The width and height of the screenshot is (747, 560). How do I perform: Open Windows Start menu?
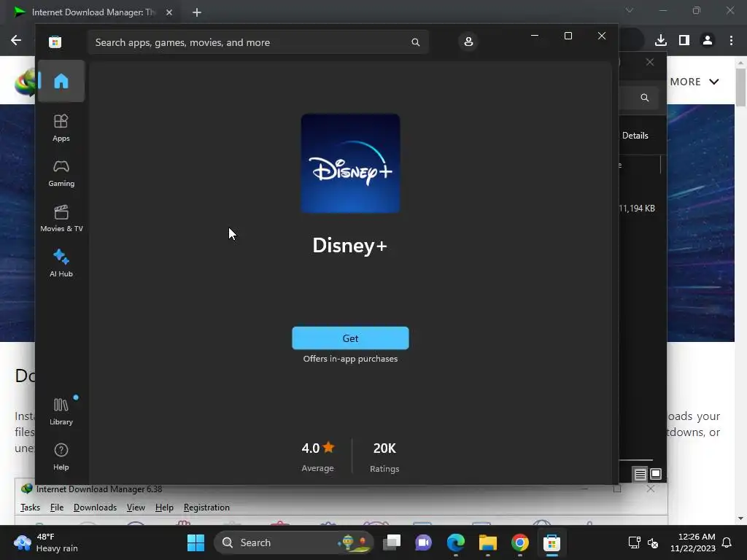tap(196, 542)
